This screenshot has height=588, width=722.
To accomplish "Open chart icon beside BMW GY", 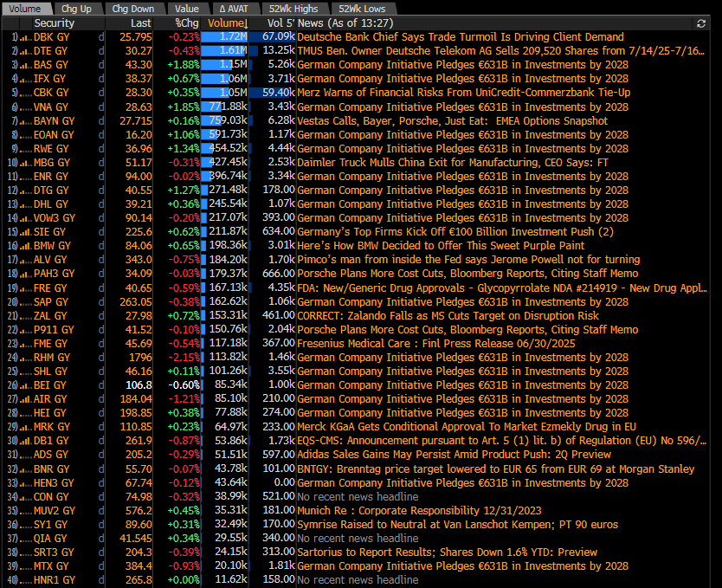I will 25,246.
